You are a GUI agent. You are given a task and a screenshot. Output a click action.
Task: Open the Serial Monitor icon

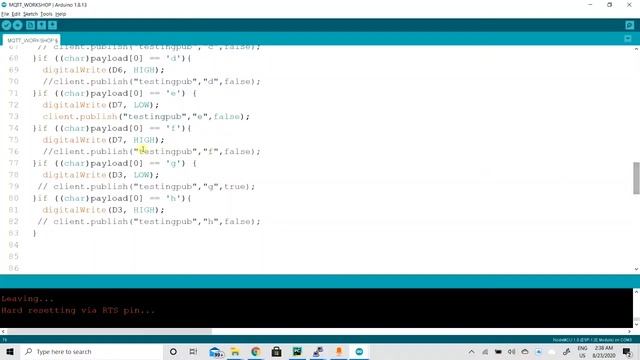629,25
